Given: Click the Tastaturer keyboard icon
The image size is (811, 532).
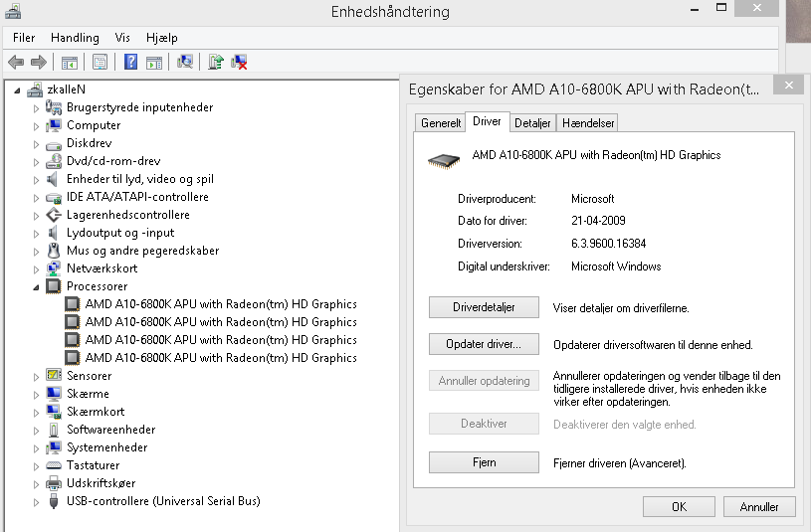Looking at the screenshot, I should click(54, 465).
